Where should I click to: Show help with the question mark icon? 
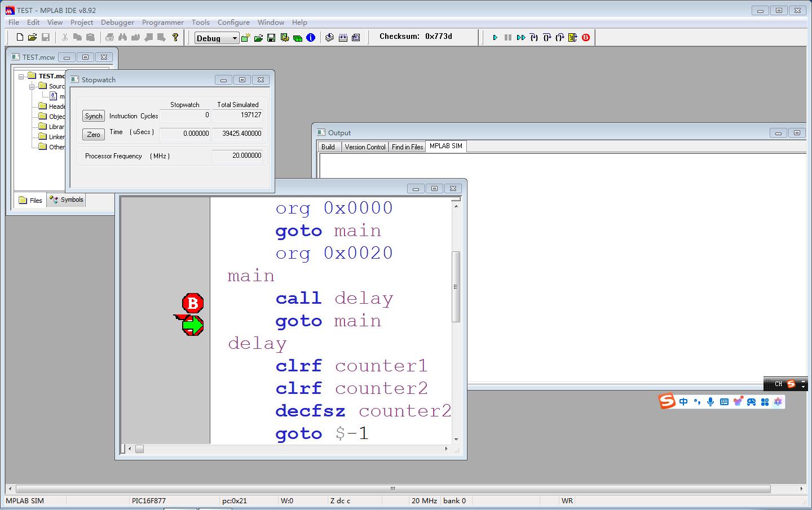pyautogui.click(x=175, y=37)
